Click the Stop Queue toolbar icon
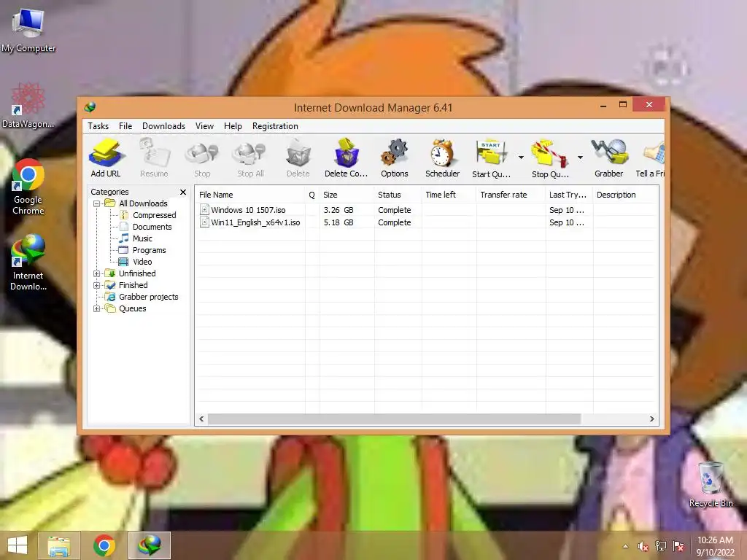 coord(550,158)
